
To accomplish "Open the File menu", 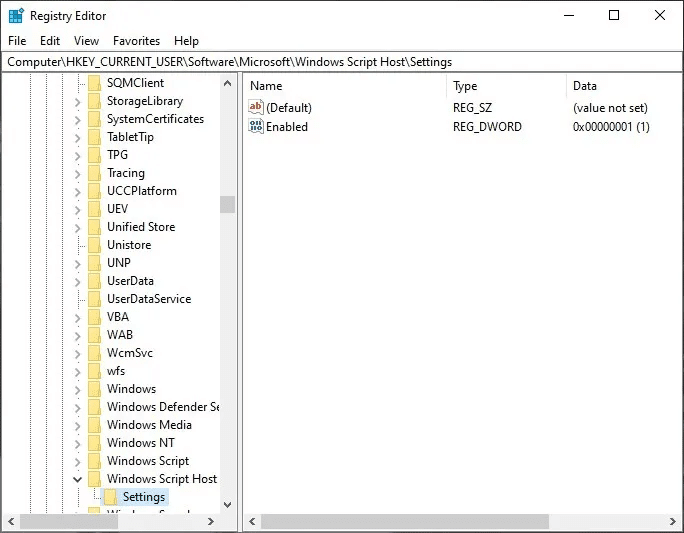I will pos(17,41).
